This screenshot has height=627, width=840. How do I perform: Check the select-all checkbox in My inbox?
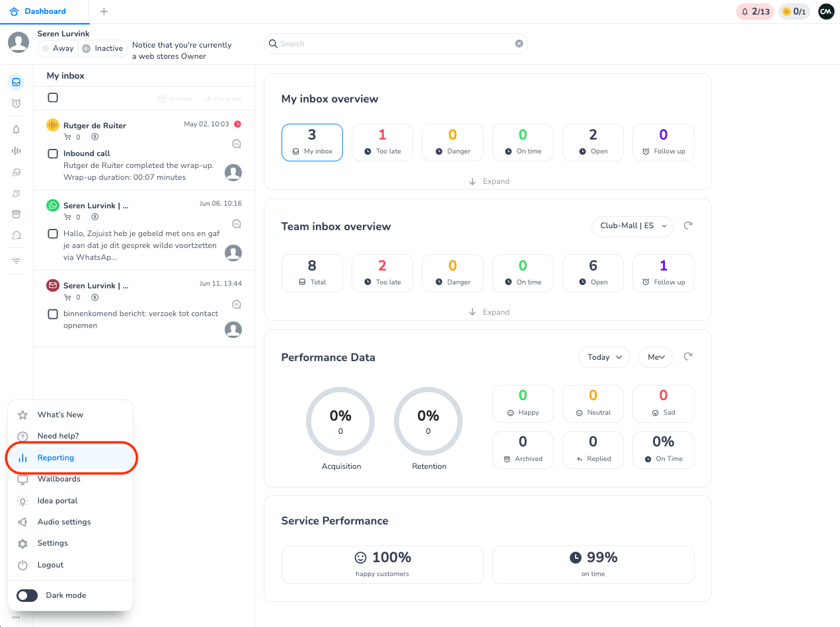53,98
